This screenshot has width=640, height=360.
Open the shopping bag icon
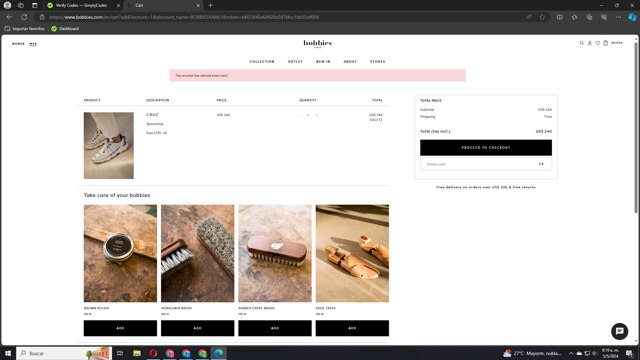(x=606, y=43)
